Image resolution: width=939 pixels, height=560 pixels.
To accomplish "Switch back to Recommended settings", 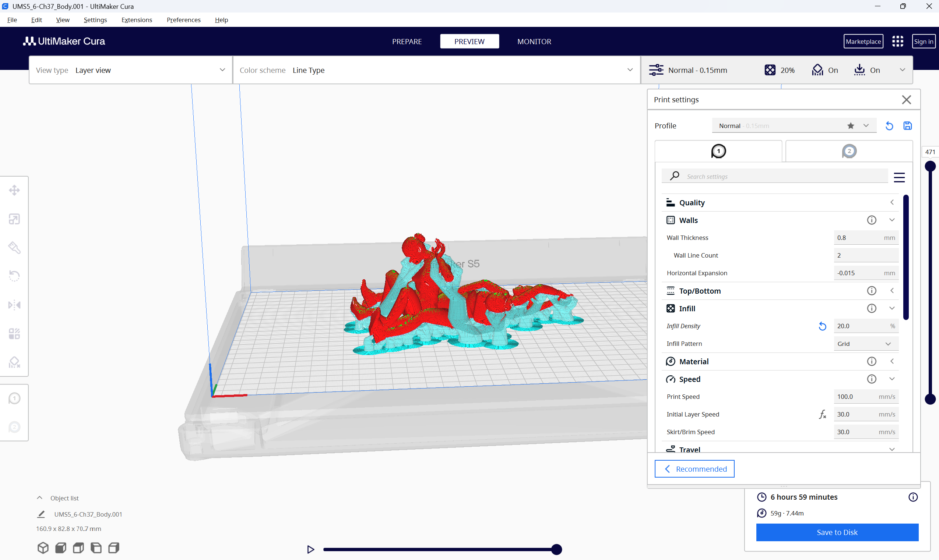I will [694, 469].
